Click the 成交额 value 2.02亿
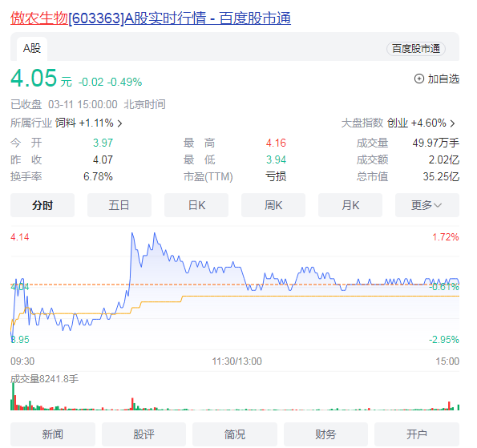477x448 pixels. click(x=444, y=159)
